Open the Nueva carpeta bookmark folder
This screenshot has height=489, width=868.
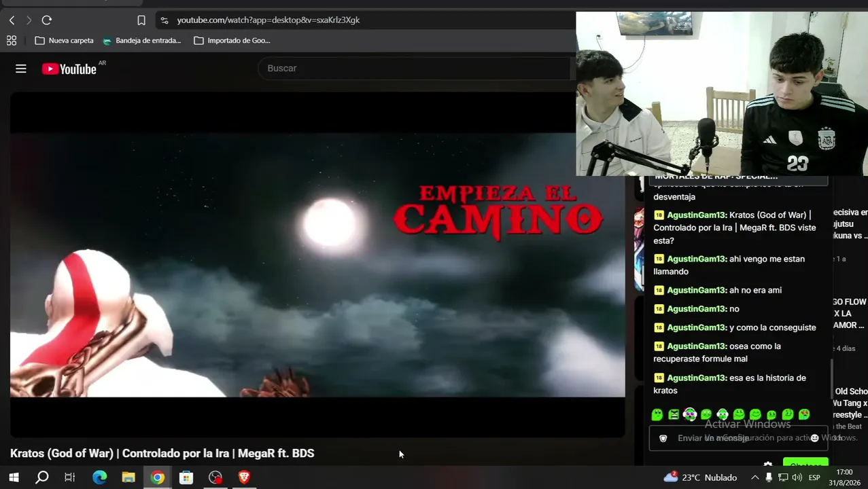pos(64,41)
